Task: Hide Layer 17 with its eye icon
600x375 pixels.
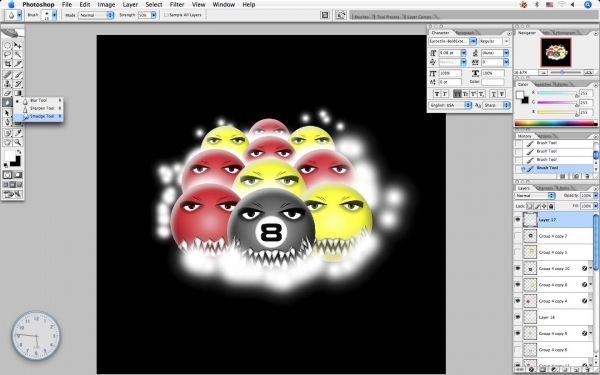Action: (x=518, y=220)
